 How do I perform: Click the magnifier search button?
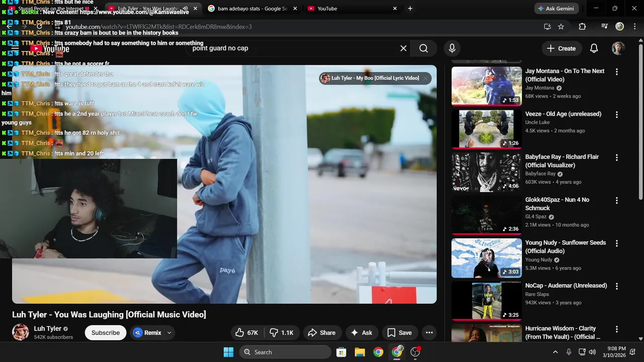click(424, 48)
